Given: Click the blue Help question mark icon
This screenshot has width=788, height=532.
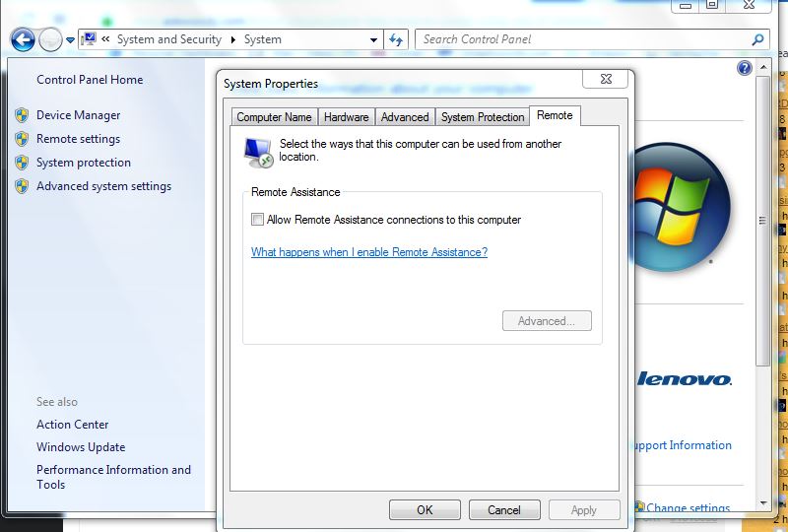Looking at the screenshot, I should click(x=745, y=68).
